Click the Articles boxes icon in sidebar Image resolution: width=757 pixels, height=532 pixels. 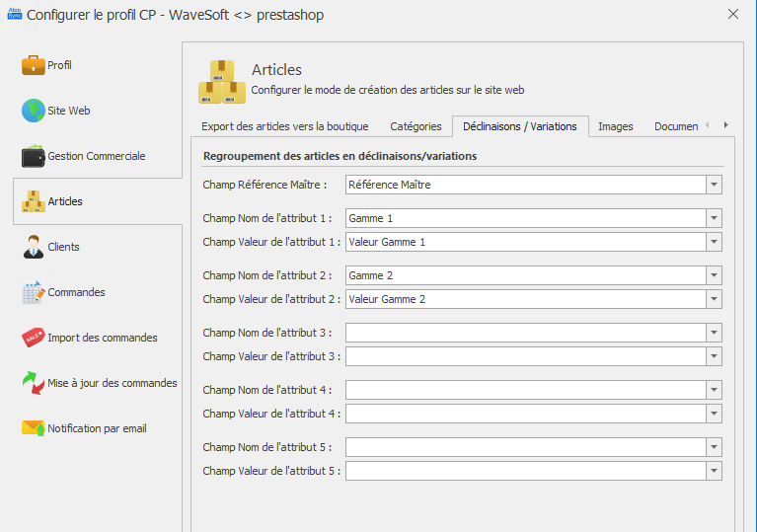click(34, 201)
